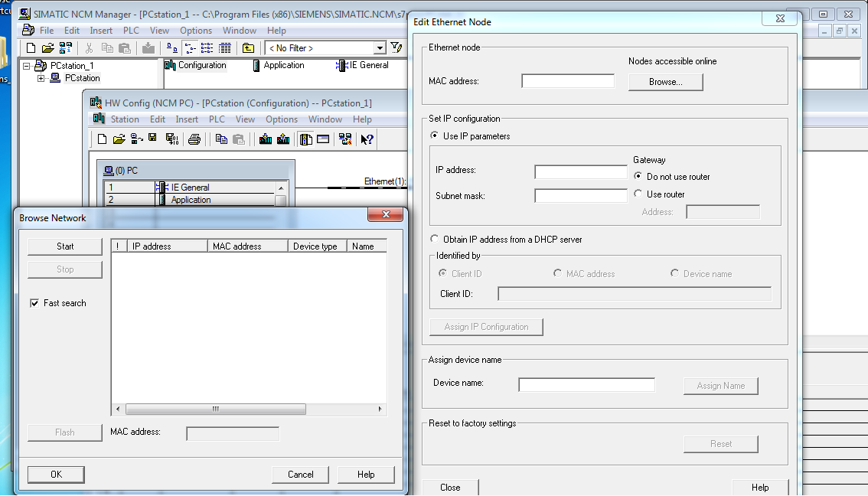Click Up One Level folder icon

tap(249, 48)
